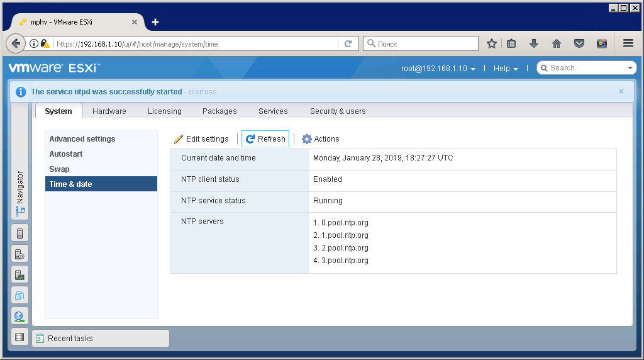Viewport: 644px width, 360px height.
Task: Click the 0.pool.ntp.org server entry
Action: 340,223
